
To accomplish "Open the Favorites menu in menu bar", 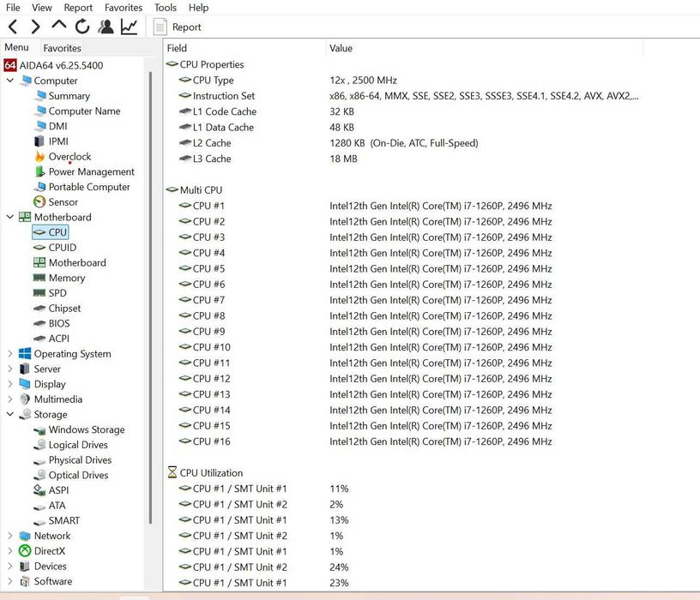I will (x=124, y=8).
